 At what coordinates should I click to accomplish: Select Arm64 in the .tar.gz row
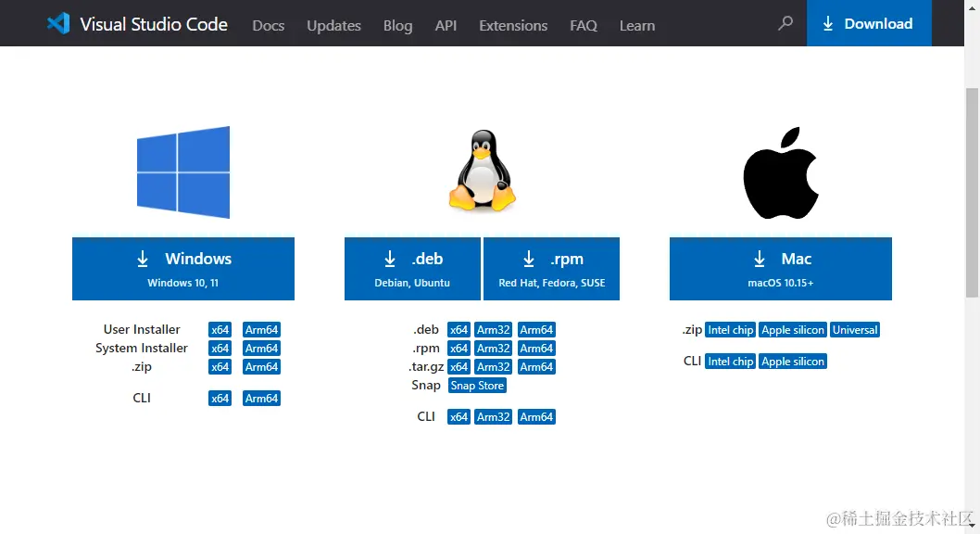point(536,367)
